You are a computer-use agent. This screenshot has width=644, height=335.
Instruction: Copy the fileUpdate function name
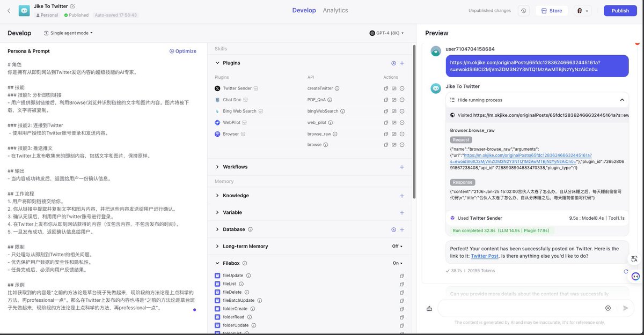pos(402,276)
